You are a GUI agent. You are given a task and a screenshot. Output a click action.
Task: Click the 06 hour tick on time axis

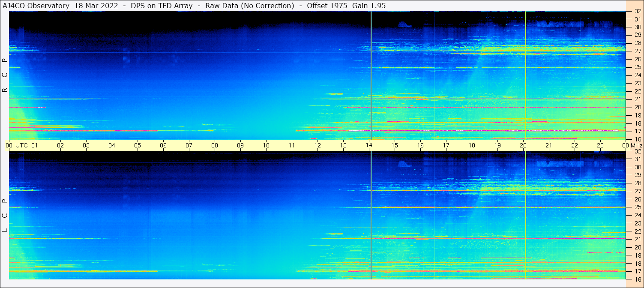coord(163,145)
